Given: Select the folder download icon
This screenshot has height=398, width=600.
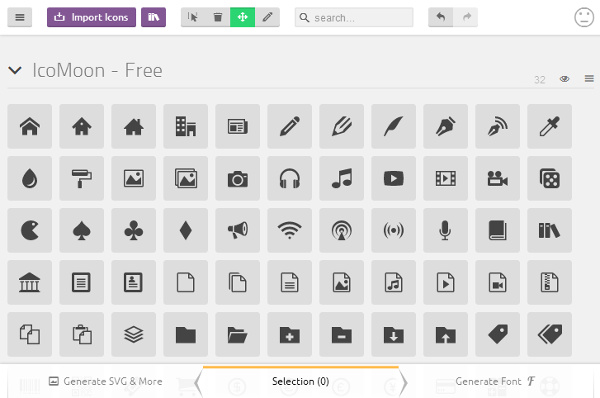Looking at the screenshot, I should coord(393,334).
